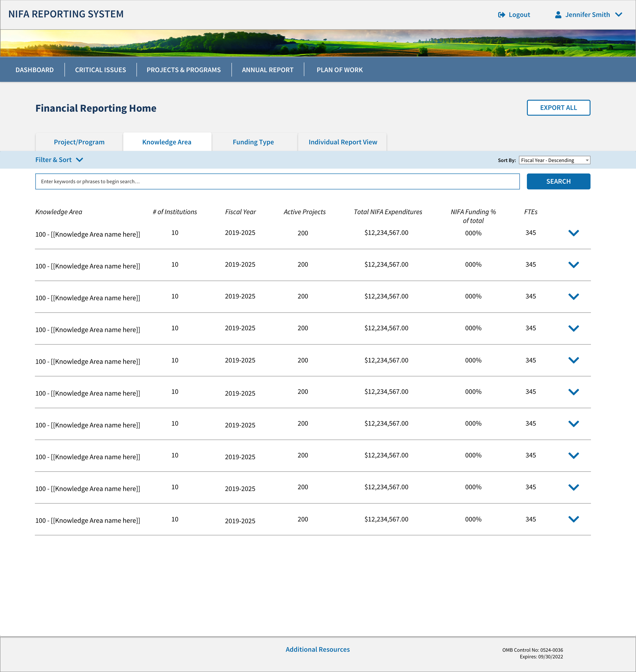The height and width of the screenshot is (672, 636).
Task: Expand the second Knowledge Area row chevron
Action: (573, 265)
